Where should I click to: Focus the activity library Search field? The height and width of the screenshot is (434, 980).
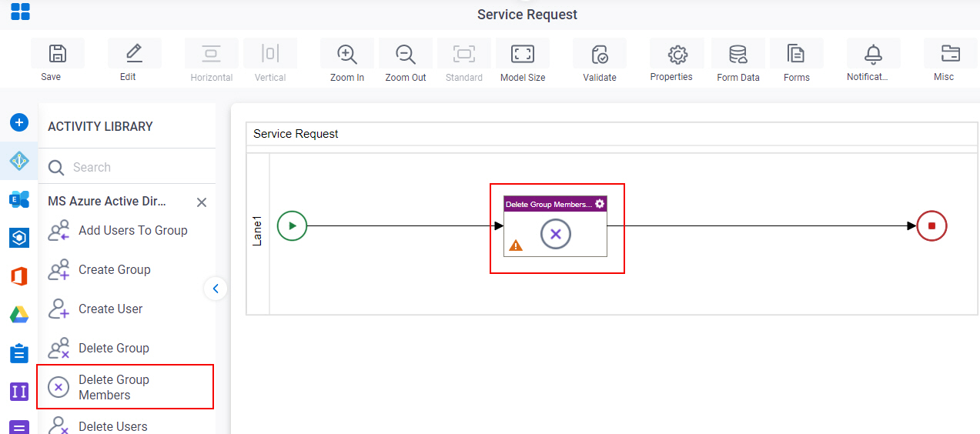point(127,167)
